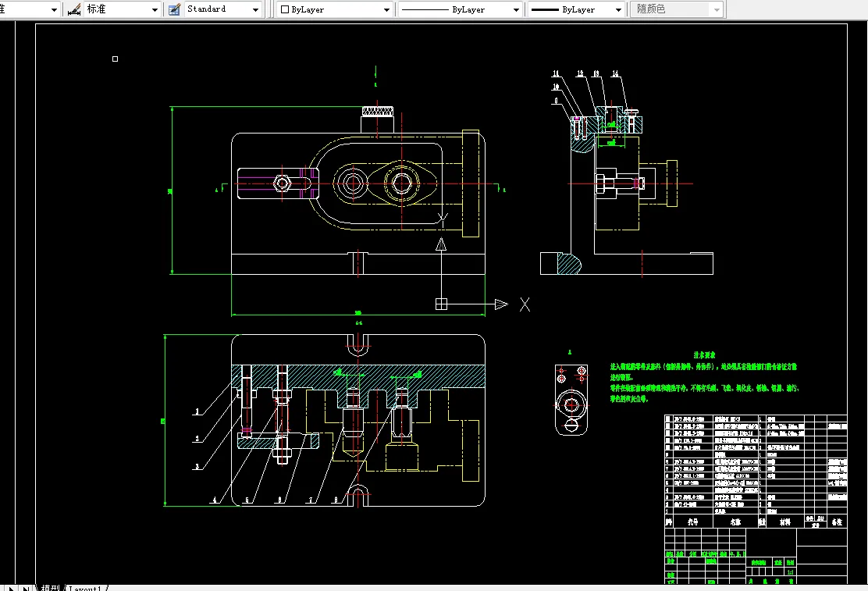Switch to the Layout1 tab
This screenshot has width=868, height=591.
point(86,588)
